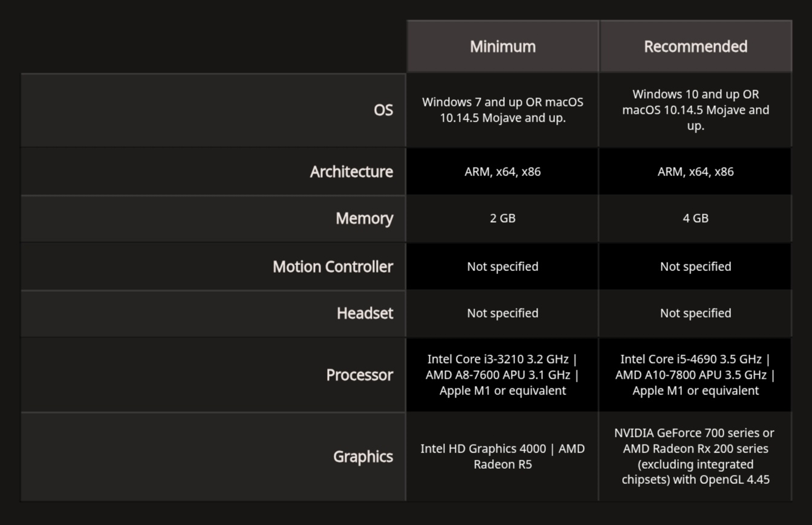812x525 pixels.
Task: Click the recommended Motion Controller Not specified cell
Action: coord(695,267)
